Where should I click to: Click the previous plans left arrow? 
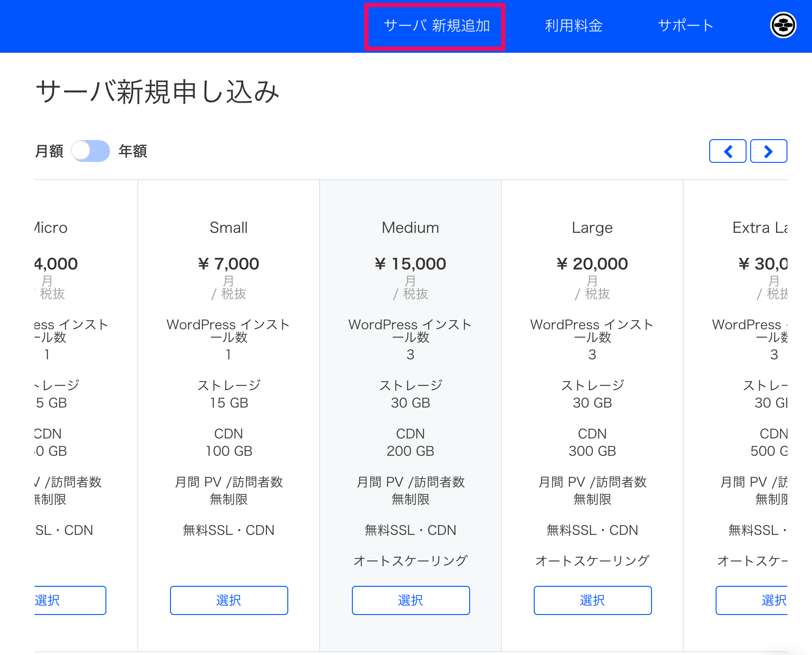[727, 151]
